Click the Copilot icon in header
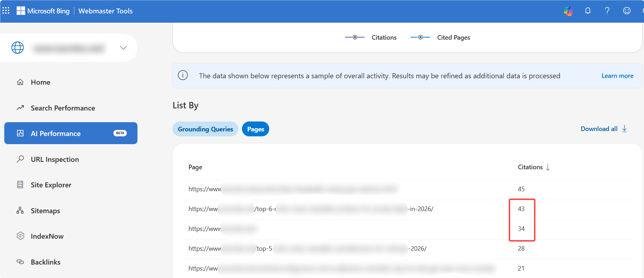This screenshot has height=278, width=644. pyautogui.click(x=568, y=11)
